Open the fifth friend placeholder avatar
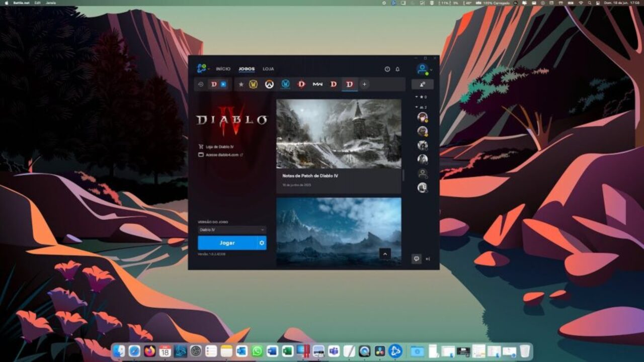The height and width of the screenshot is (362, 644). pos(423,173)
